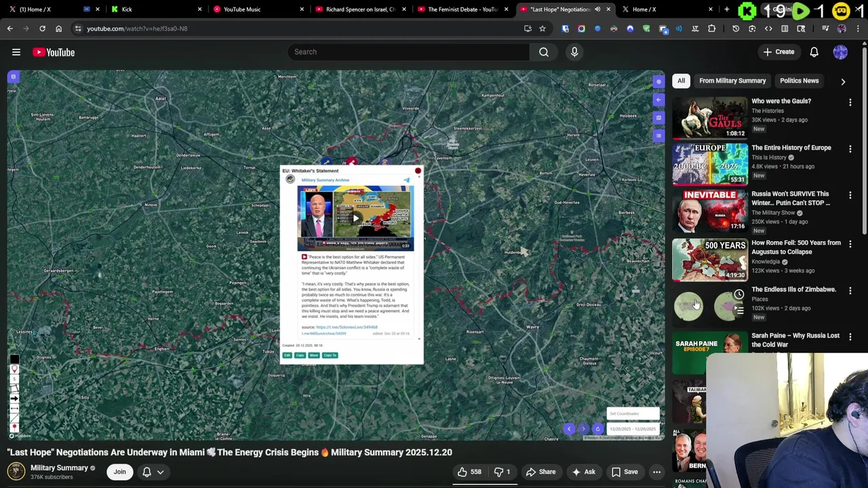The height and width of the screenshot is (488, 868).
Task: Click the Create button
Action: point(778,52)
